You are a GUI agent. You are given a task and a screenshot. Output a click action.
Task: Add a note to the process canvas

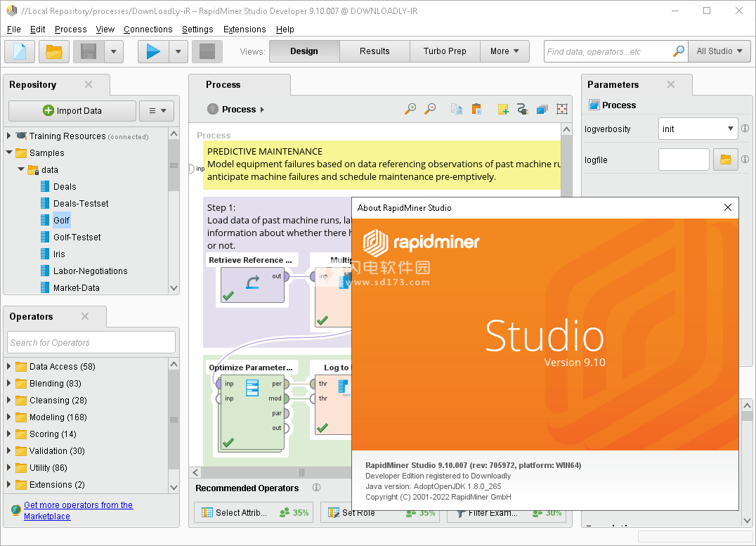point(503,109)
